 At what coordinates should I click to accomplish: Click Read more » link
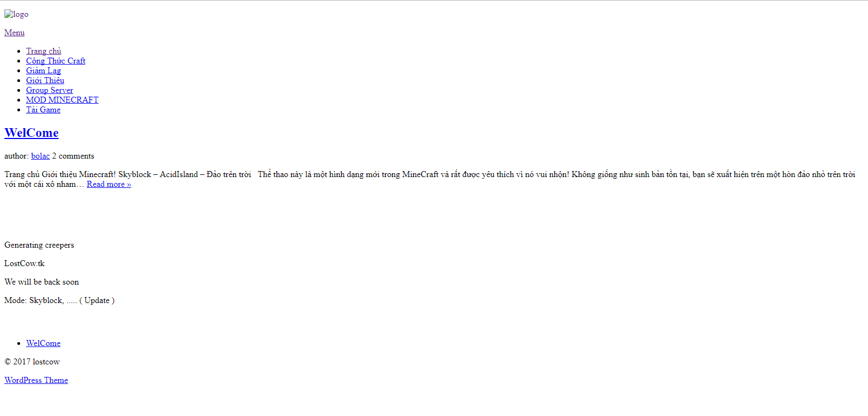[108, 184]
